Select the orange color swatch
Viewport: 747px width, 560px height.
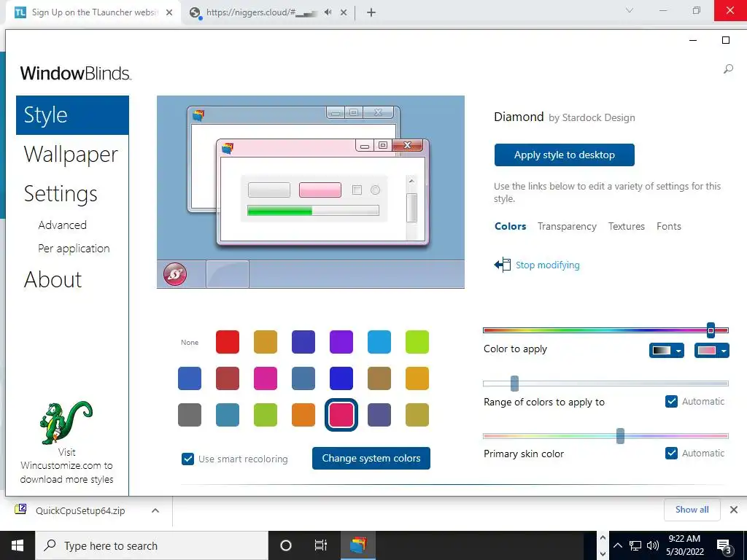point(303,415)
